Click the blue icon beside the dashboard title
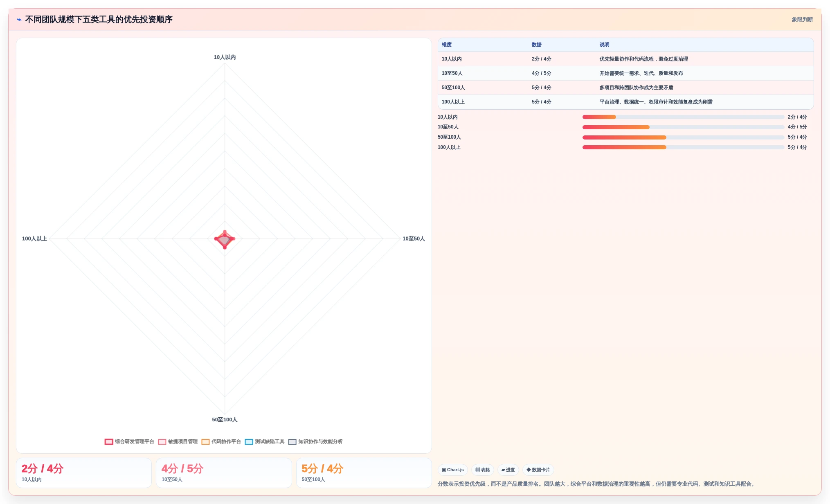Image resolution: width=830 pixels, height=504 pixels. 19,20
